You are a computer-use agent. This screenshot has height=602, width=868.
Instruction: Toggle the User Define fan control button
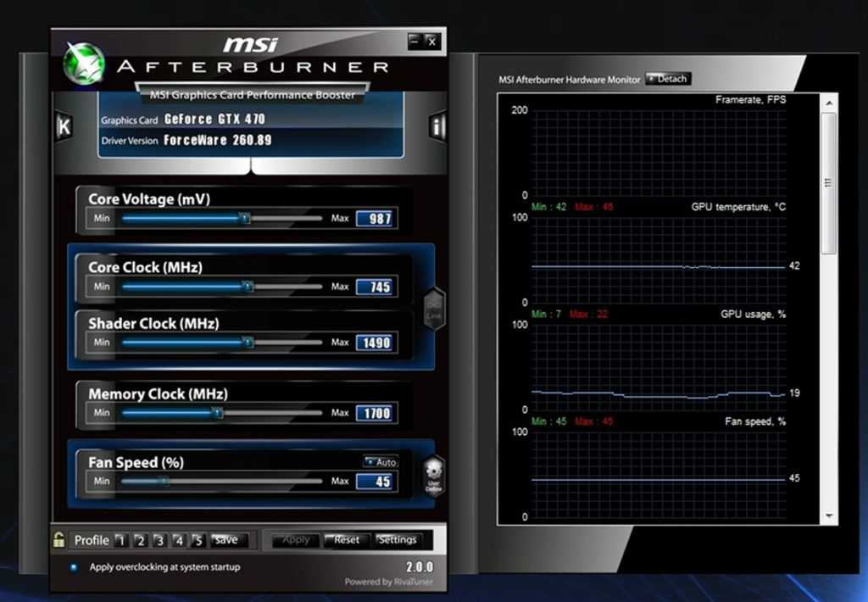pos(433,476)
